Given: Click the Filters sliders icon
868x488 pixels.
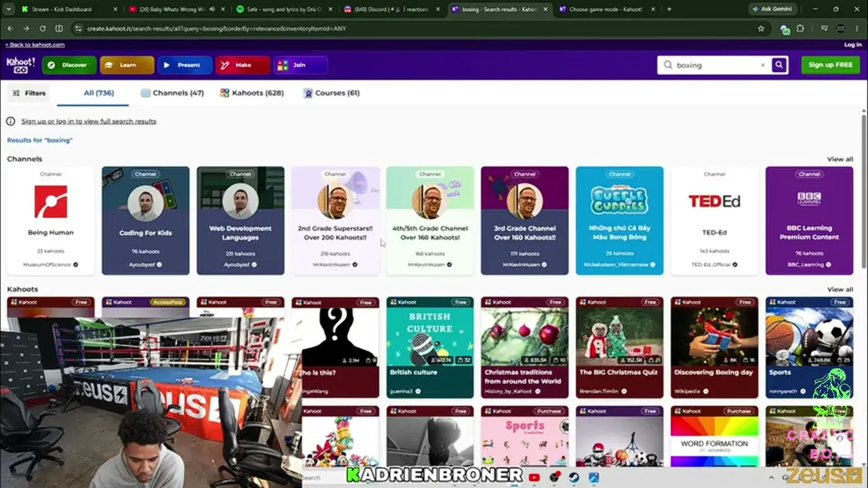Looking at the screenshot, I should 16,93.
